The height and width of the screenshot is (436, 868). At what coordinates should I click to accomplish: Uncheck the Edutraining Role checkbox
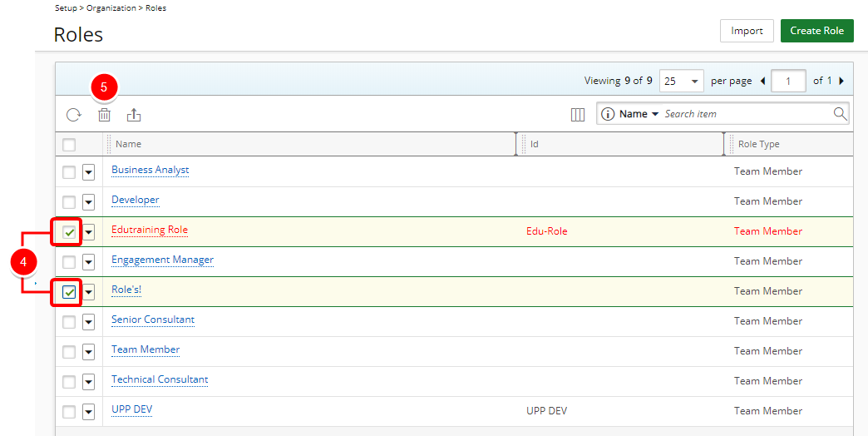(x=69, y=232)
